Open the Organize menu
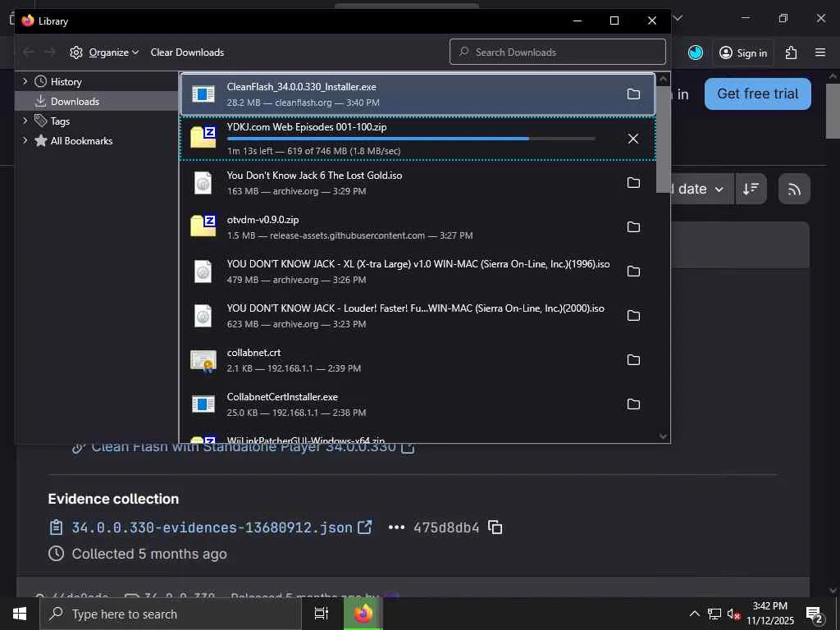840x630 pixels. click(x=104, y=52)
